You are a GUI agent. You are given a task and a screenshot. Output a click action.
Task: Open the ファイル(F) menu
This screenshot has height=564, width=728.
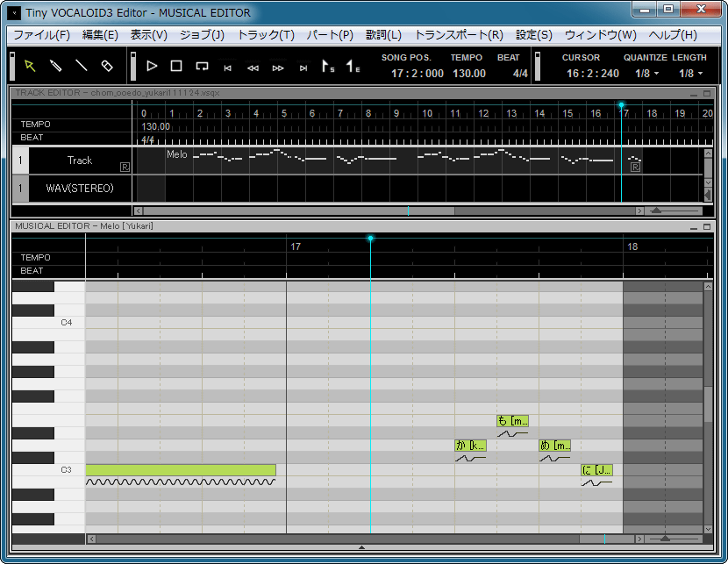click(x=42, y=35)
